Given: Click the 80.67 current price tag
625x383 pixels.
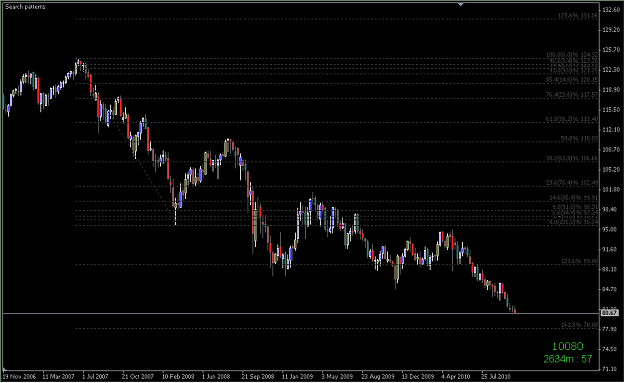Looking at the screenshot, I should [609, 313].
